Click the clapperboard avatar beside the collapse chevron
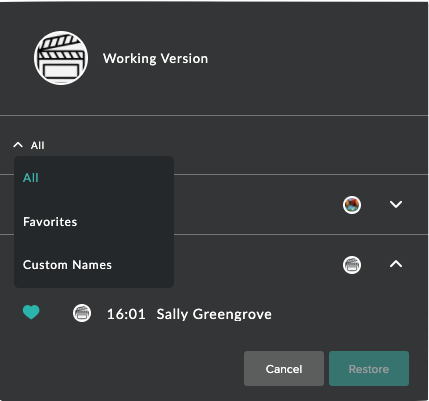This screenshot has width=429, height=401. [x=352, y=265]
